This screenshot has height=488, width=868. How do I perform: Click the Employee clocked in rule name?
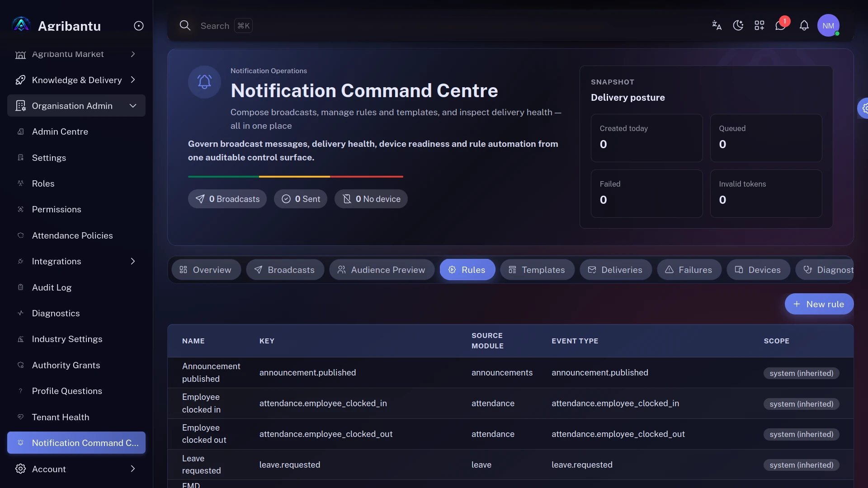pyautogui.click(x=201, y=403)
